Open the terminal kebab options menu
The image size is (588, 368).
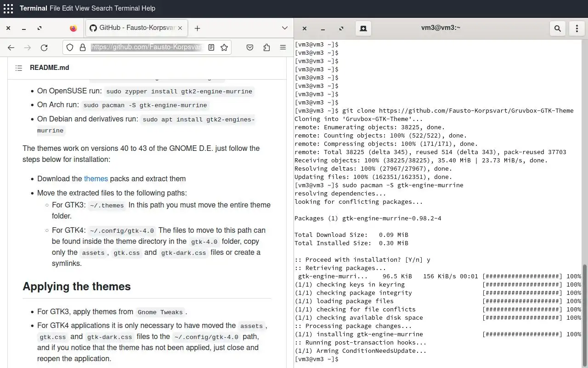pyautogui.click(x=577, y=29)
